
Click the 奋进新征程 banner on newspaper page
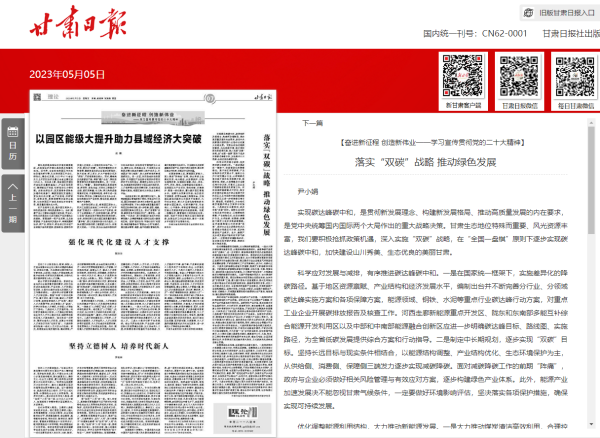[153, 117]
